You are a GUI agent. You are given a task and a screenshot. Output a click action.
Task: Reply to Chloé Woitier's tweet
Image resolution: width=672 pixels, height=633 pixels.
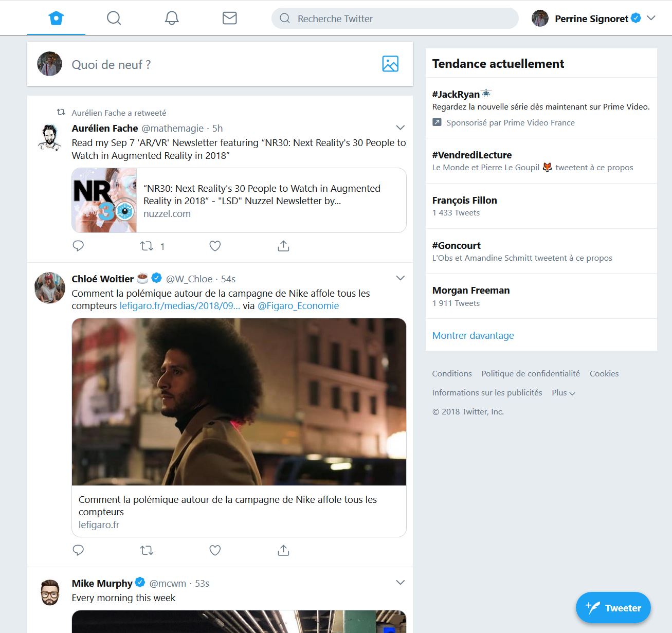pos(78,550)
